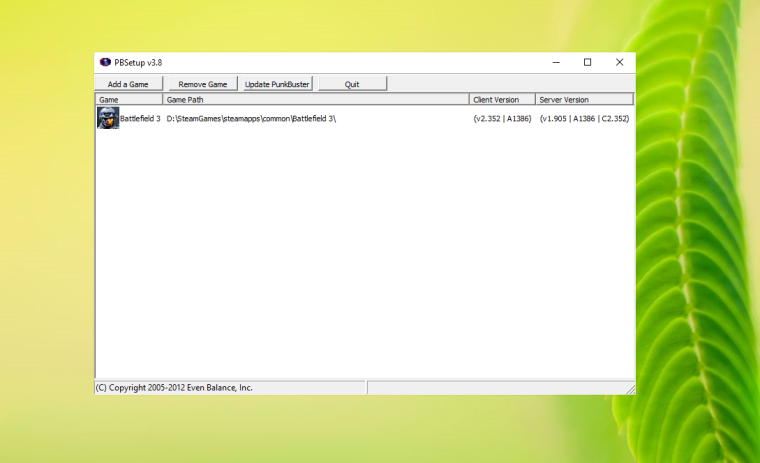Select the Battlefield 3 game icon

[x=108, y=118]
